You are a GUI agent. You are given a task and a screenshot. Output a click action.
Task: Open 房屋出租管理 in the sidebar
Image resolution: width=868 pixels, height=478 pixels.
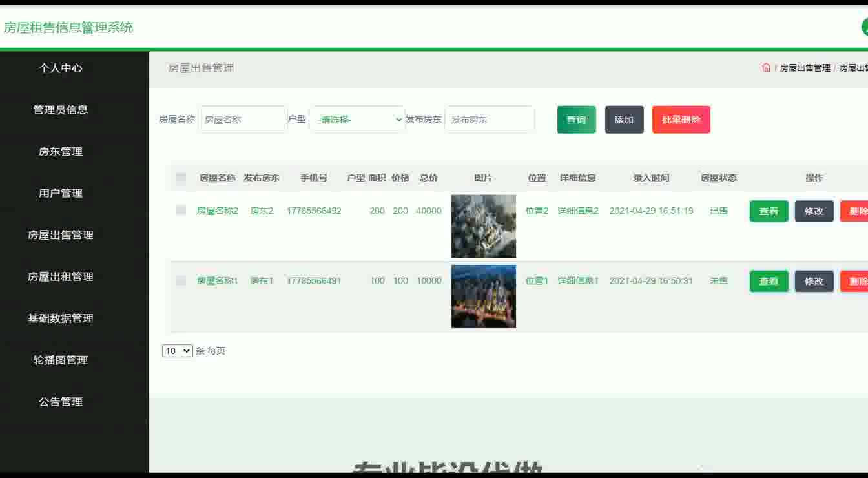[x=61, y=276]
